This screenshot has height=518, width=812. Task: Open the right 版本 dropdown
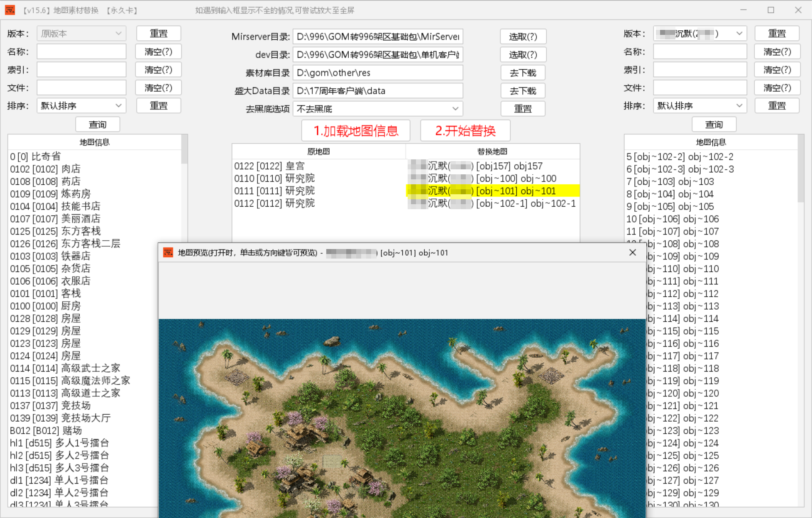pos(700,34)
